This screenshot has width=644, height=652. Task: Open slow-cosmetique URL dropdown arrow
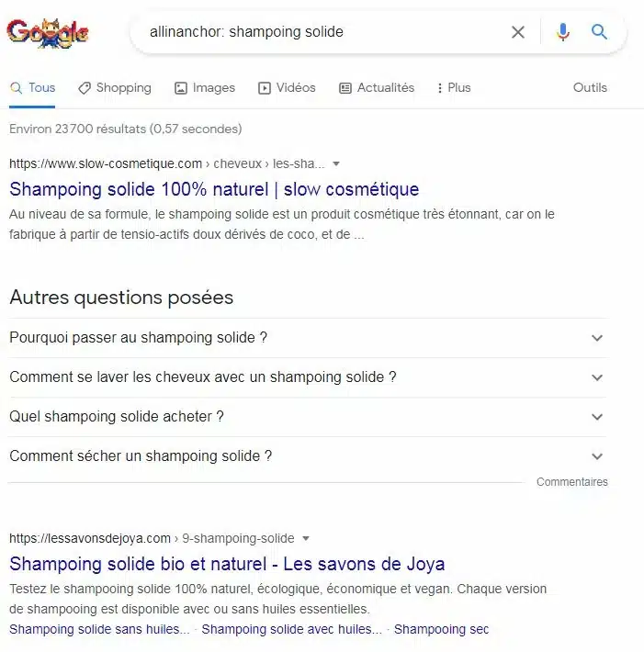coord(336,163)
